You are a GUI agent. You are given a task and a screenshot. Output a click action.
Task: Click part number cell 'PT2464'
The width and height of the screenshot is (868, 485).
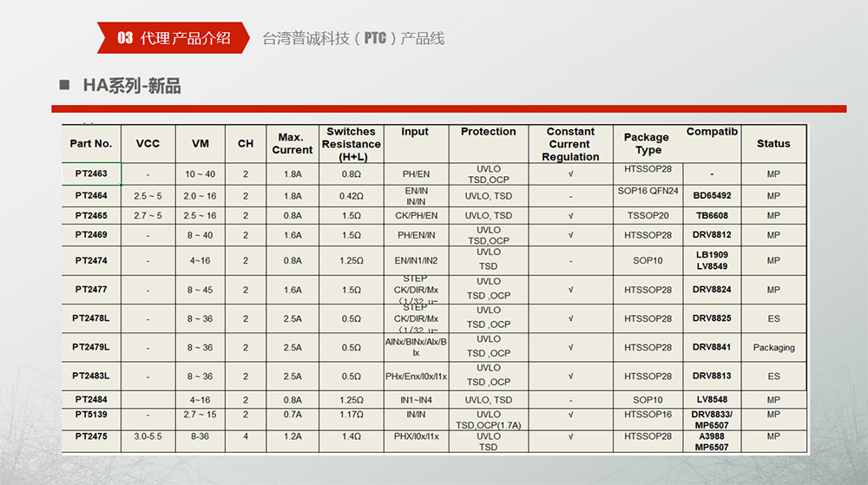91,196
